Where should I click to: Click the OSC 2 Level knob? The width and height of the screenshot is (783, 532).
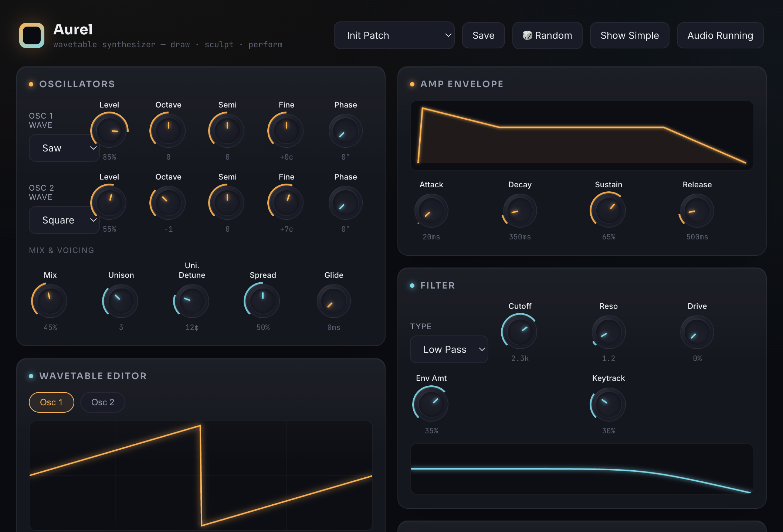109,203
